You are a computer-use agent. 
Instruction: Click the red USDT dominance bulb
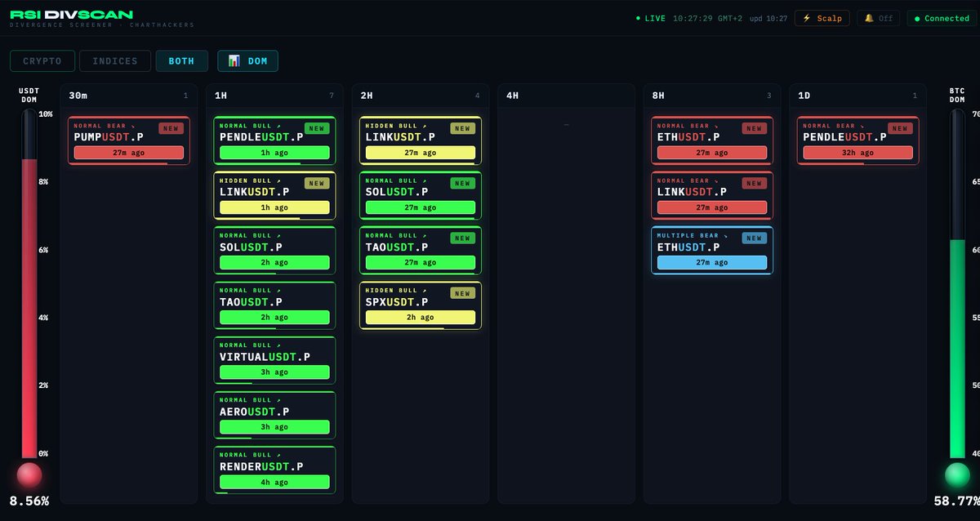tap(29, 475)
